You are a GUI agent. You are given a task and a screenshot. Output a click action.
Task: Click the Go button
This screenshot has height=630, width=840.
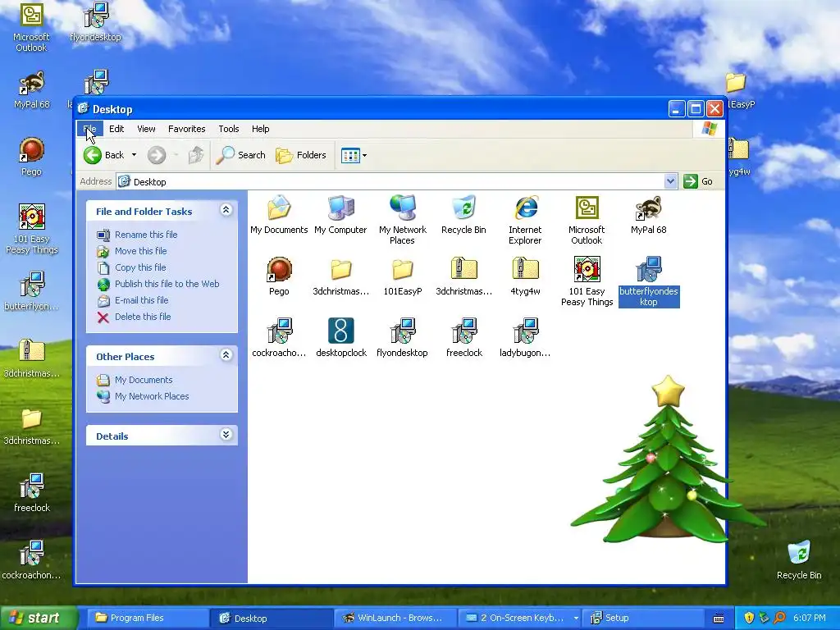click(x=699, y=181)
